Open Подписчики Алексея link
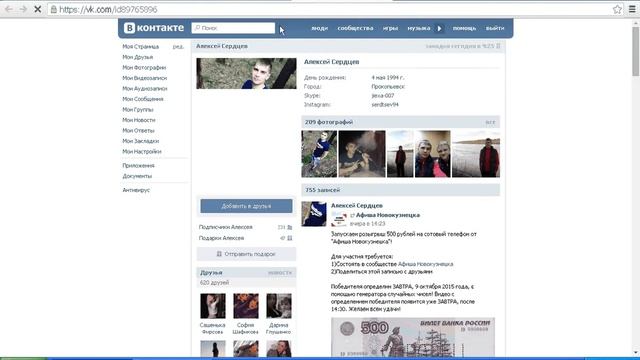Screen dimensions: 640x360 [225, 227]
